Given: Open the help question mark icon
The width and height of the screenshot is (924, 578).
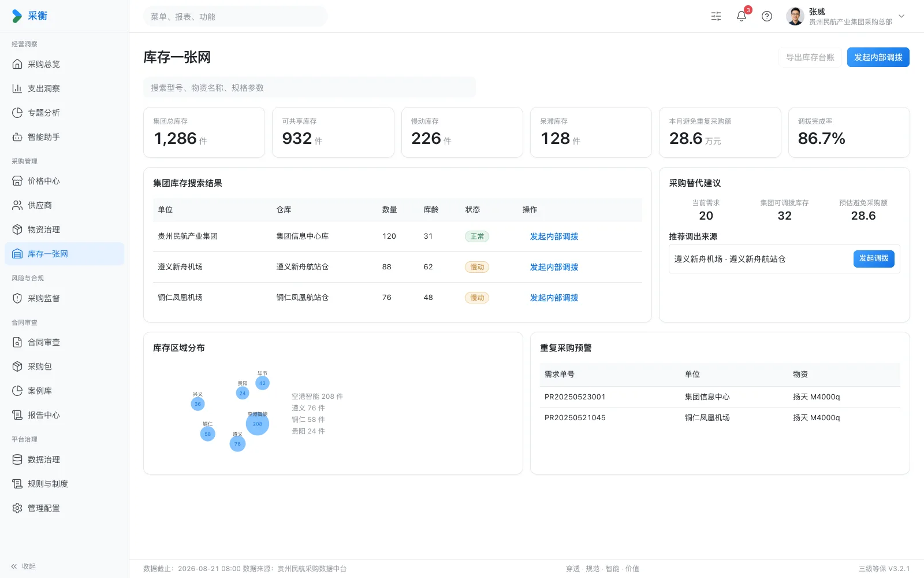Looking at the screenshot, I should coord(767,16).
